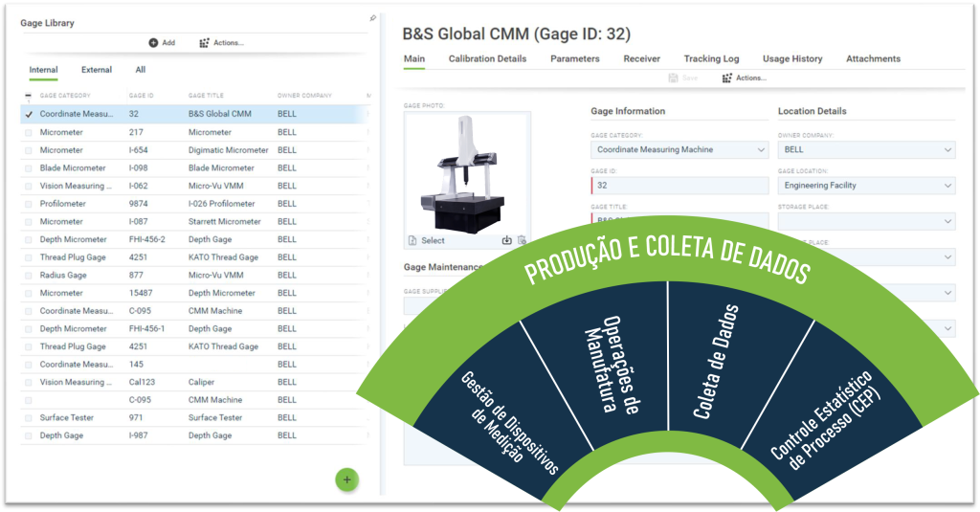980x512 pixels.
Task: Uncheck the B&S Global CMM row checkbox
Action: 29,115
